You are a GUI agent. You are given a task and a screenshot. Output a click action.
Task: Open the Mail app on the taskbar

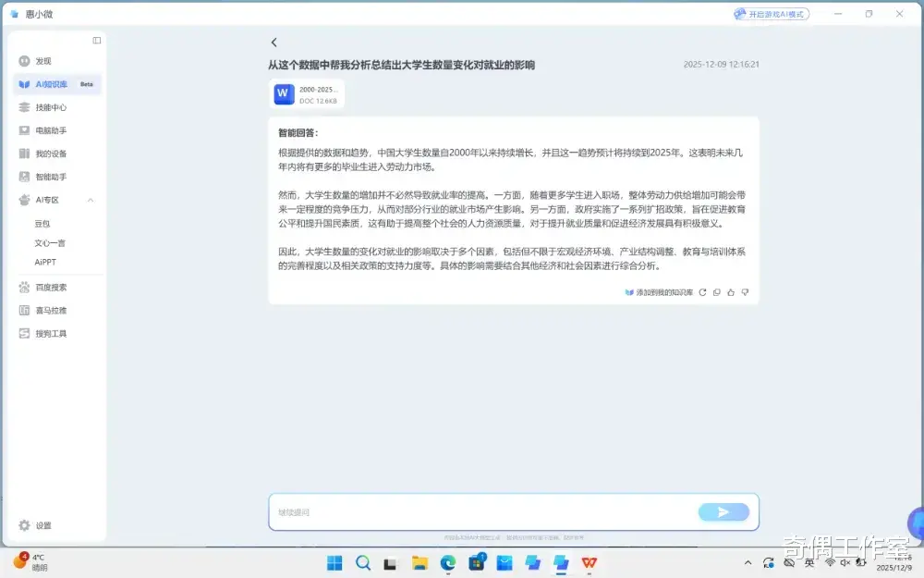coord(505,563)
